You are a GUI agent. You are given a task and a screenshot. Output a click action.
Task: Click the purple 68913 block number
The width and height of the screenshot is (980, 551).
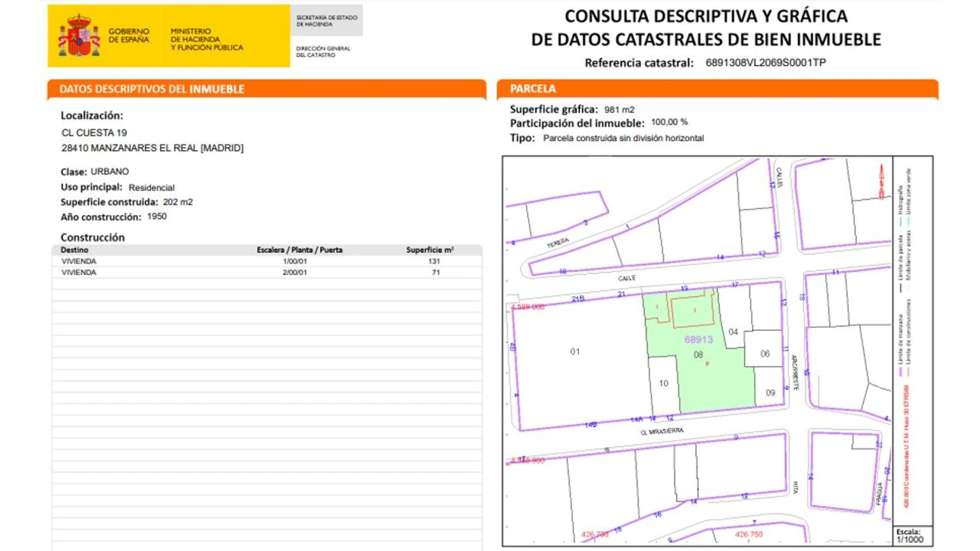[x=699, y=339]
